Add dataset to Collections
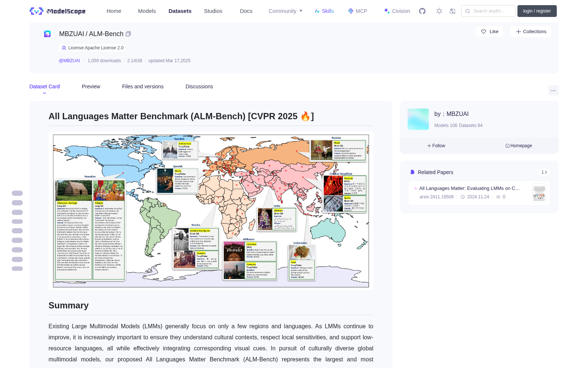This screenshot has width=588, height=368. click(531, 32)
